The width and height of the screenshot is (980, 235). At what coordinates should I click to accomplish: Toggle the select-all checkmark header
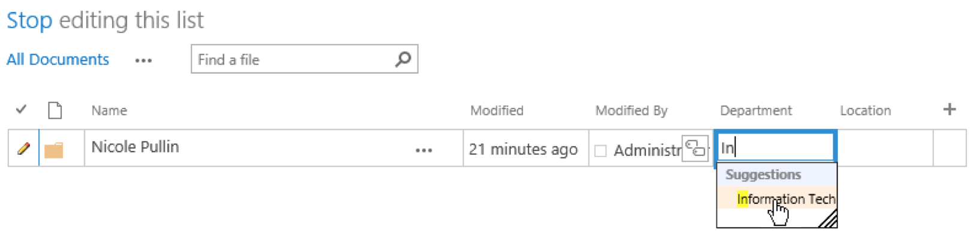pyautogui.click(x=22, y=109)
